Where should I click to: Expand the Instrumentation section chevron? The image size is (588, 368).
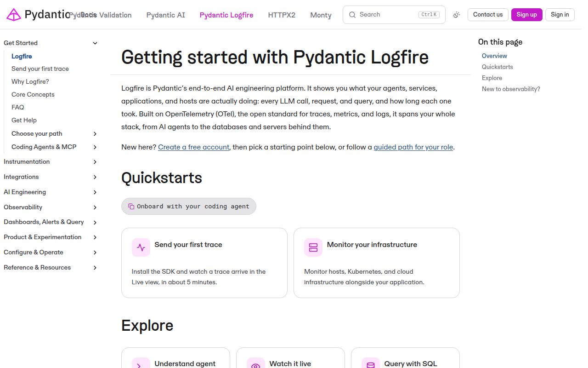95,162
